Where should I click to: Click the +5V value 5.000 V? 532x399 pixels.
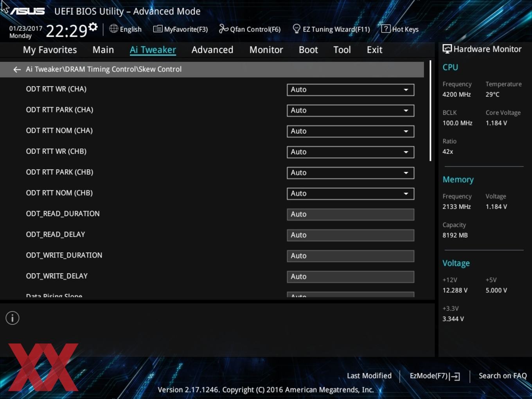[496, 290]
